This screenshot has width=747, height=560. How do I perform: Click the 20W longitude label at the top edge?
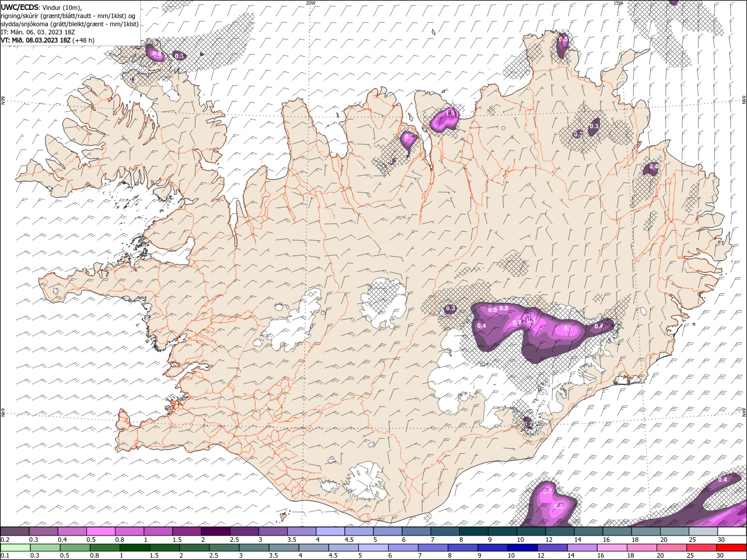(310, 3)
